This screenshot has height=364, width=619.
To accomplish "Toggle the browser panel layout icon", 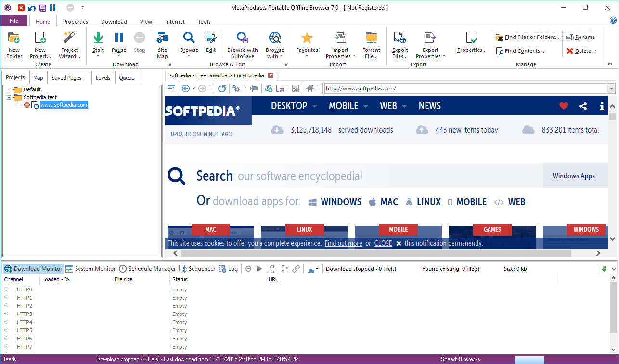I will click(171, 88).
